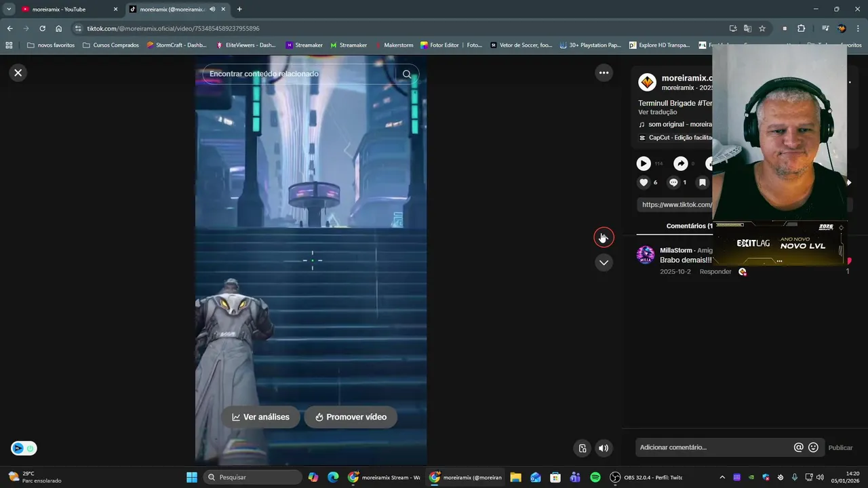The width and height of the screenshot is (868, 488).
Task: Open Cursos Comprados bookmark folder
Action: 111,45
